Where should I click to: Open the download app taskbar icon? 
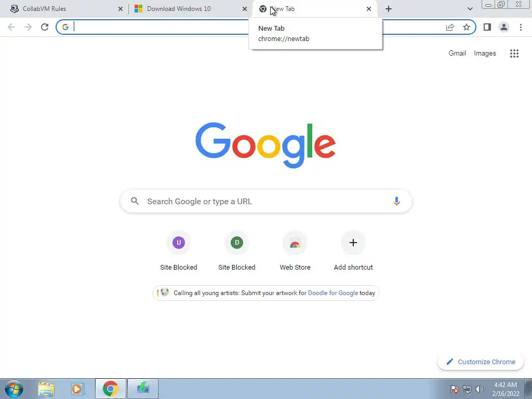point(143,389)
